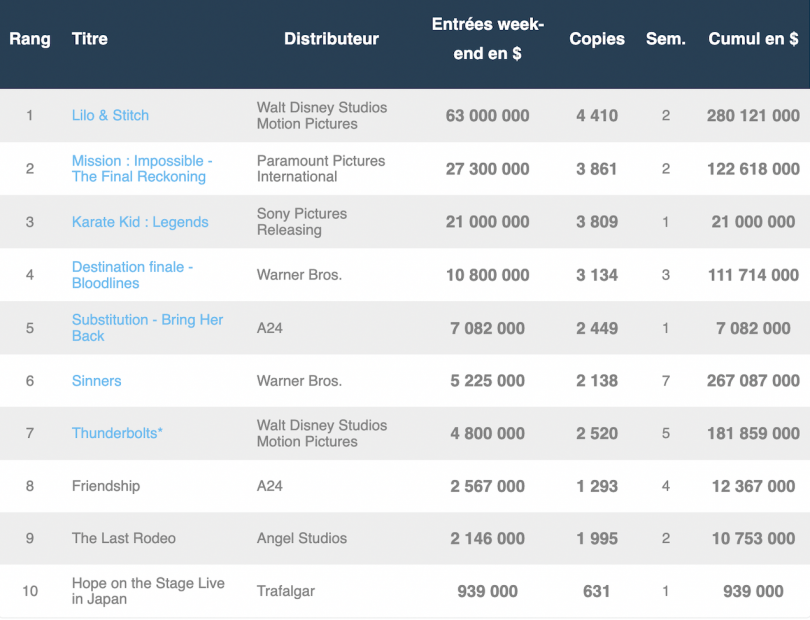Screen dimensions: 810x620
Task: Open the Thunderbolts* film link
Action: click(117, 433)
